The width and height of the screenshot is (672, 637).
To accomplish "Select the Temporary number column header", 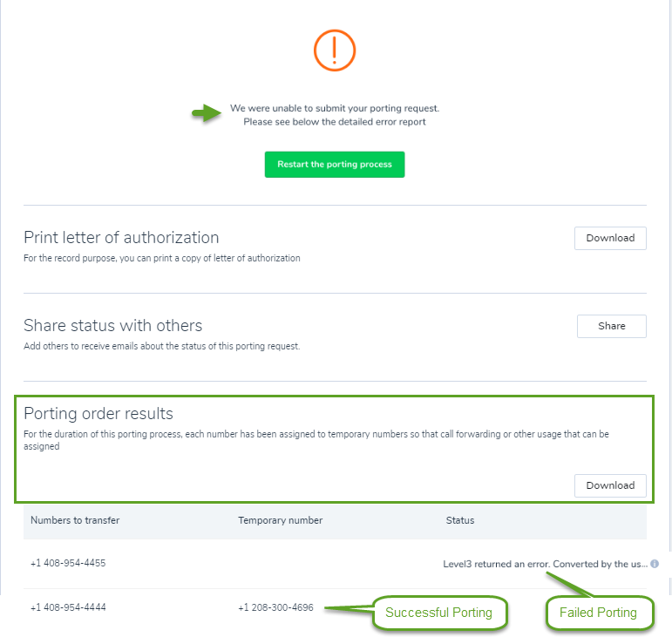I will 281,520.
